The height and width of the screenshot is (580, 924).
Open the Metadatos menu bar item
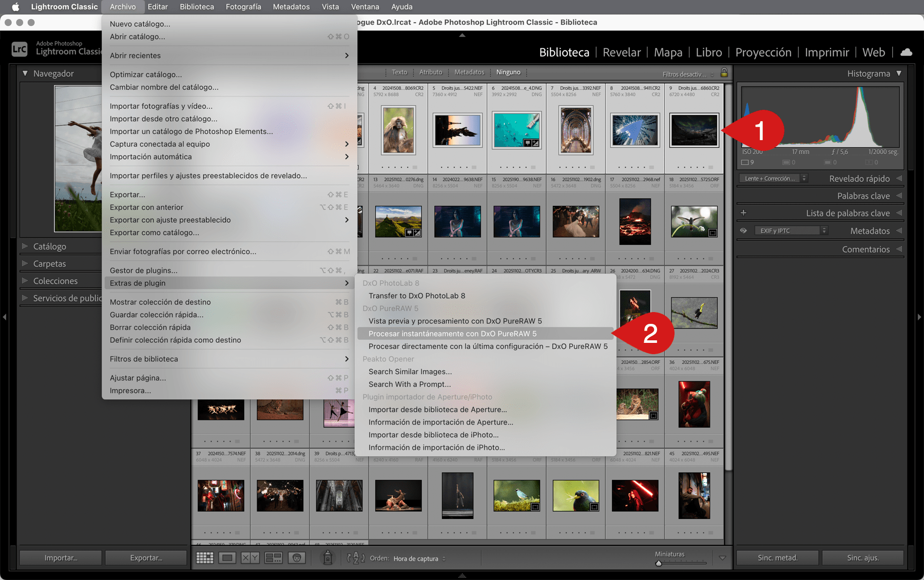(x=291, y=7)
